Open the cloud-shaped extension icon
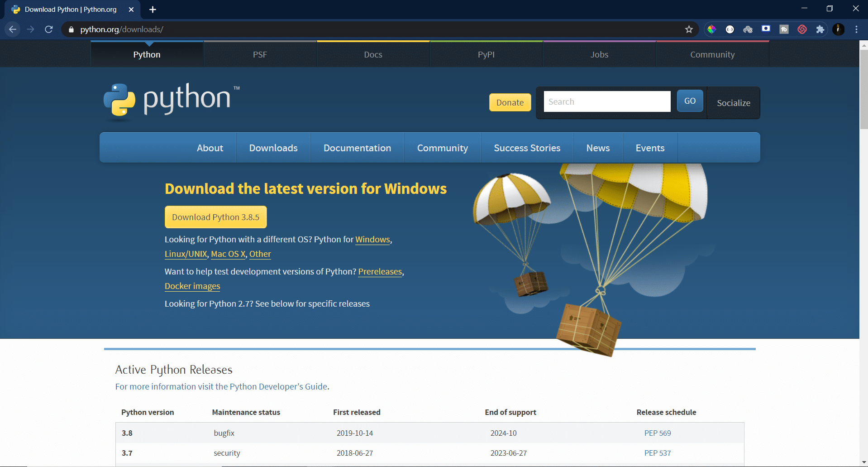Image resolution: width=868 pixels, height=467 pixels. [x=748, y=29]
